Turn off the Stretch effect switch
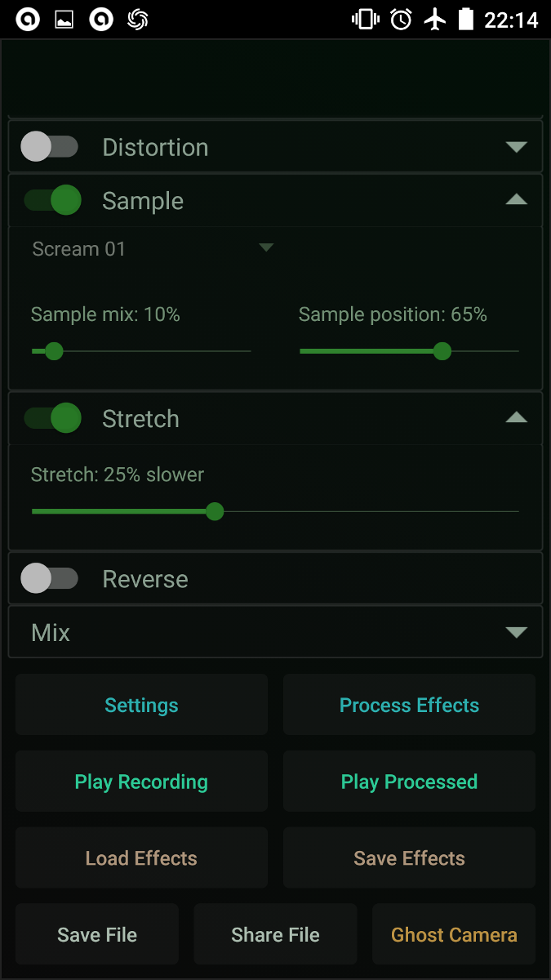 coord(52,418)
